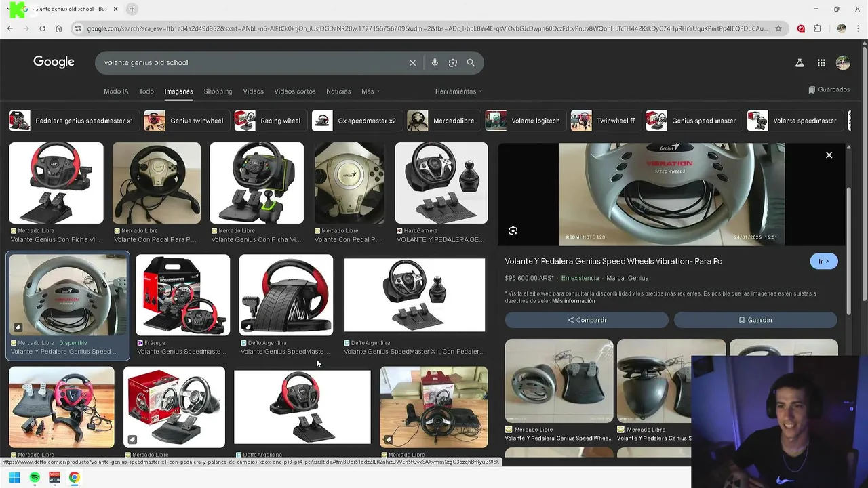
Task: Open the Chrome profile avatar in the toolbar
Action: point(842,28)
